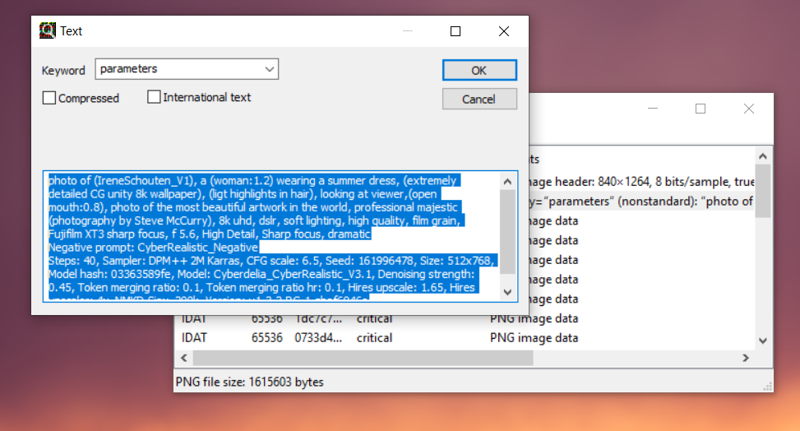
Task: Click the Keyword label in Text dialog
Action: point(63,70)
